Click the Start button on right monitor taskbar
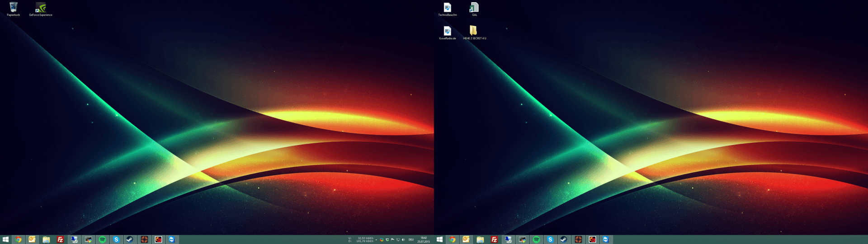The width and height of the screenshot is (868, 244). tap(439, 239)
